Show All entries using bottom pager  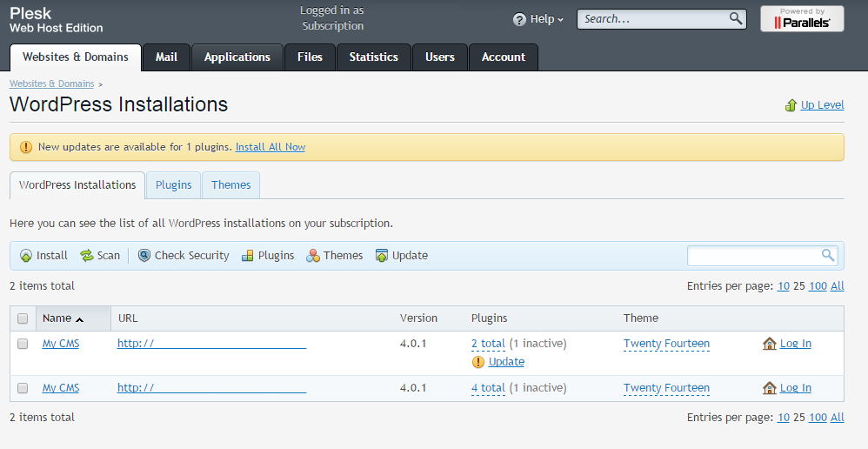click(838, 418)
